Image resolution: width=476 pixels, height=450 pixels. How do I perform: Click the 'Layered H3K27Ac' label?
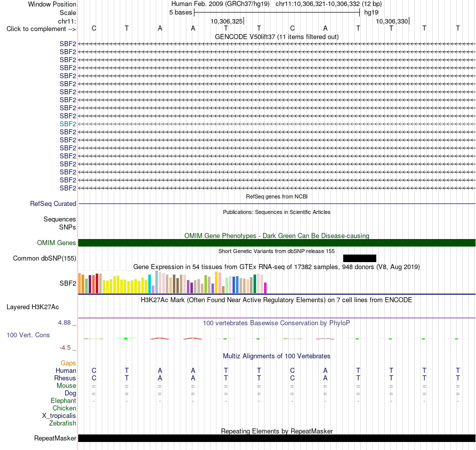pyautogui.click(x=33, y=307)
